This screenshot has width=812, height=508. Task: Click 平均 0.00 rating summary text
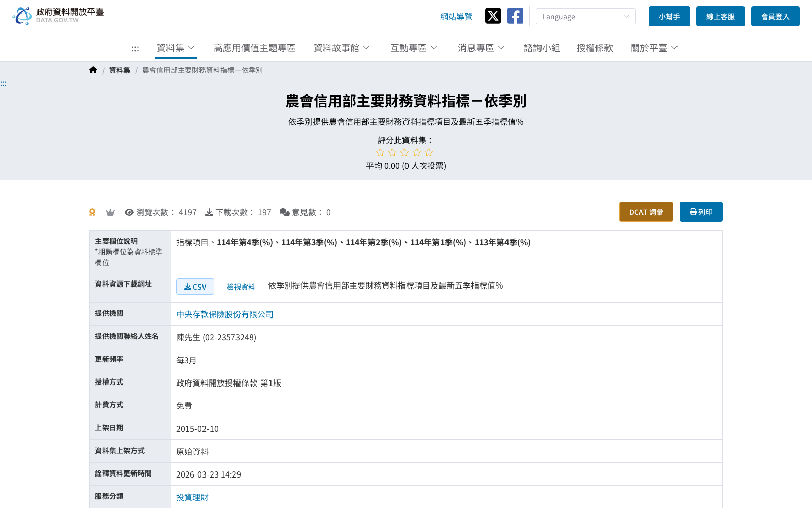(x=406, y=166)
